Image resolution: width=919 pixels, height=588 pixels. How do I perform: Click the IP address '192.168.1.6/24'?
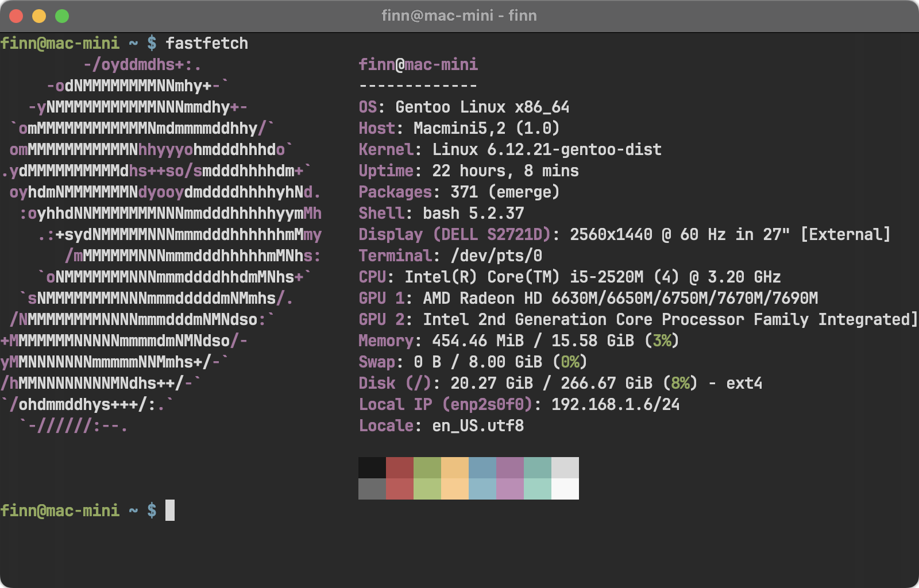point(616,404)
